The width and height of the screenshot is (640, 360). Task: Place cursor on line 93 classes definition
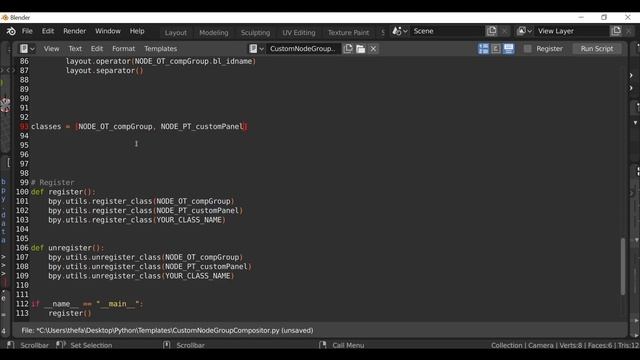tap(139, 127)
